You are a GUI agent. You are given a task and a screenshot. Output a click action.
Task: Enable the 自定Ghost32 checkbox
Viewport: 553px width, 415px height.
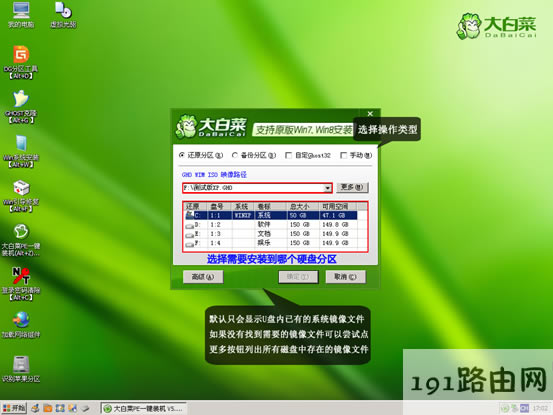click(x=288, y=155)
